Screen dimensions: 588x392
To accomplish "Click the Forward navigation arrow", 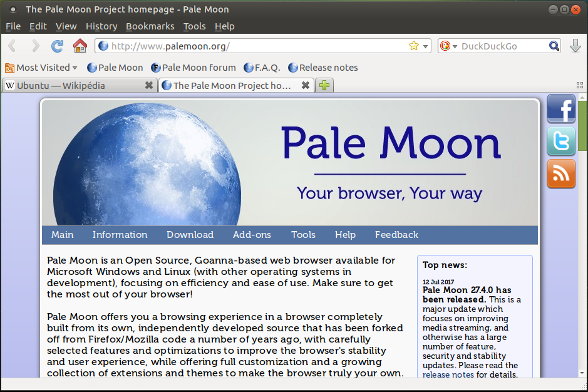I will point(35,46).
